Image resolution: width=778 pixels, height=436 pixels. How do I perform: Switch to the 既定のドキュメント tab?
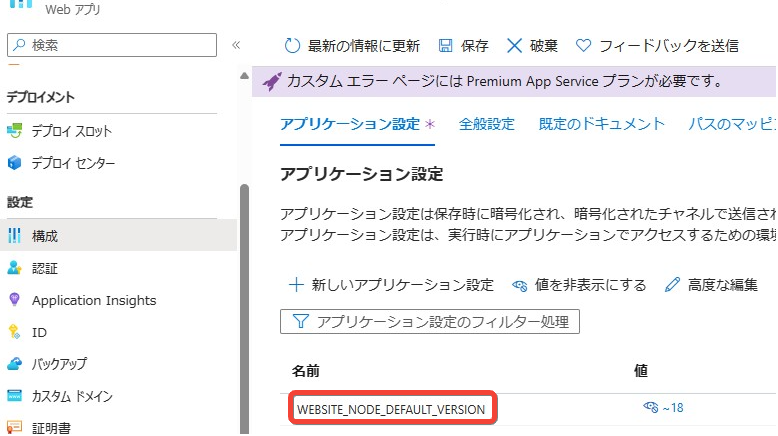[601, 124]
